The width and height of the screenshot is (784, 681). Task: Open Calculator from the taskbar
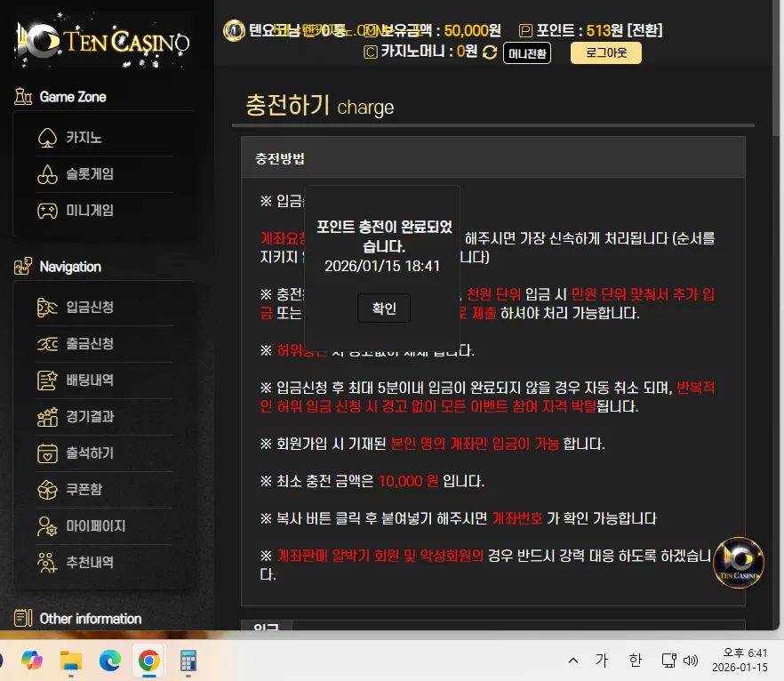tap(188, 661)
